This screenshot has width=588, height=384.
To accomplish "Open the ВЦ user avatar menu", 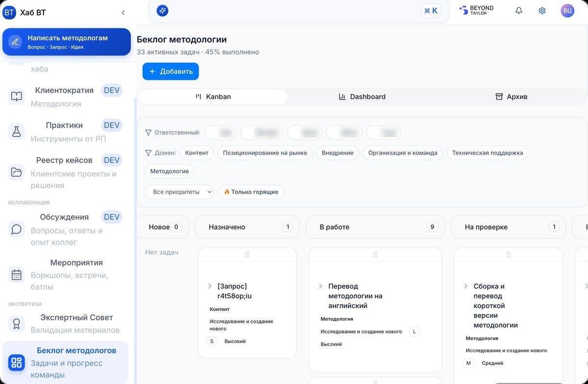I will click(x=567, y=11).
